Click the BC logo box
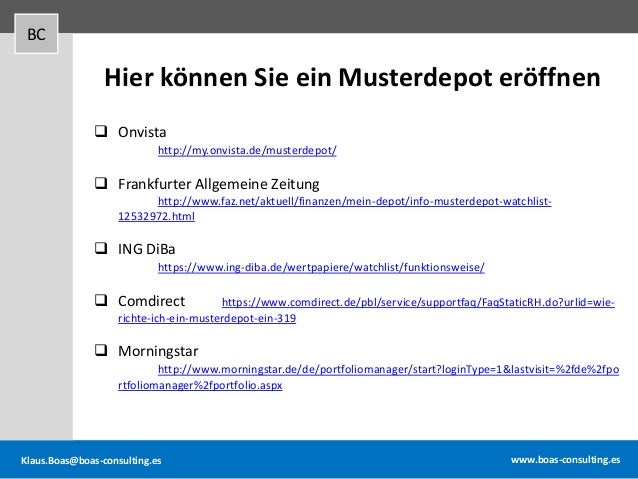 36,34
